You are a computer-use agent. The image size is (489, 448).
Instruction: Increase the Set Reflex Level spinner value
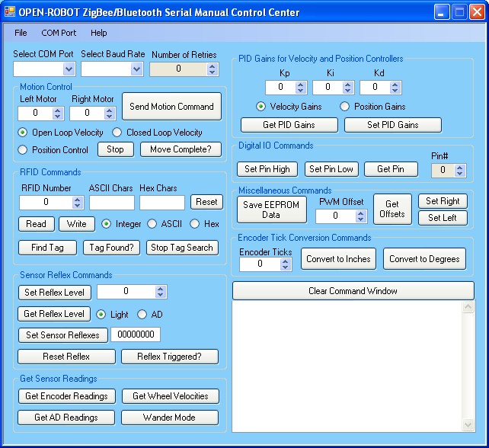(x=160, y=288)
